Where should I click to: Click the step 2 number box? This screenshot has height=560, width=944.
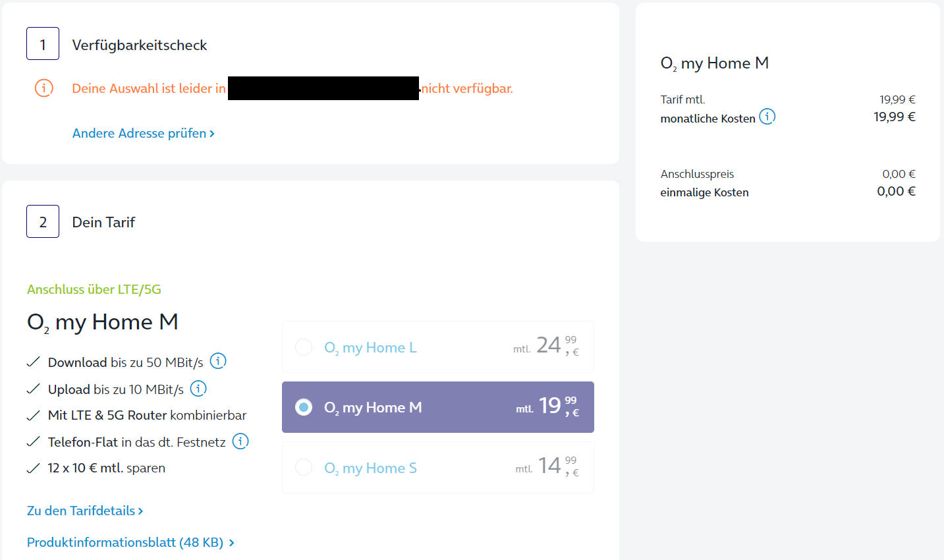43,221
